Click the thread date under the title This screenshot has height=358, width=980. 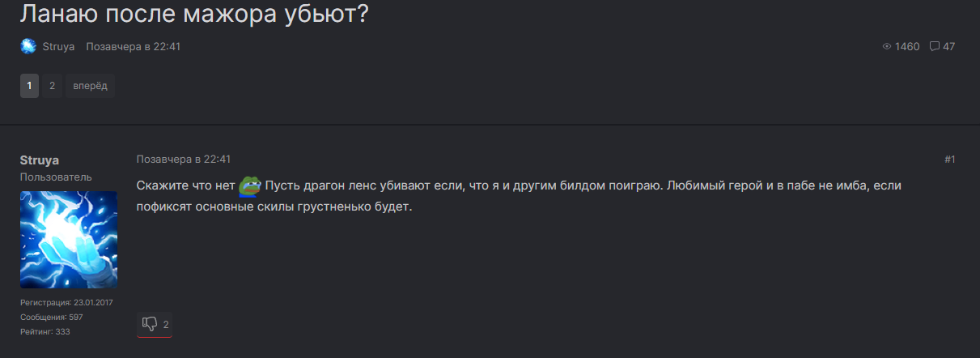click(x=134, y=46)
